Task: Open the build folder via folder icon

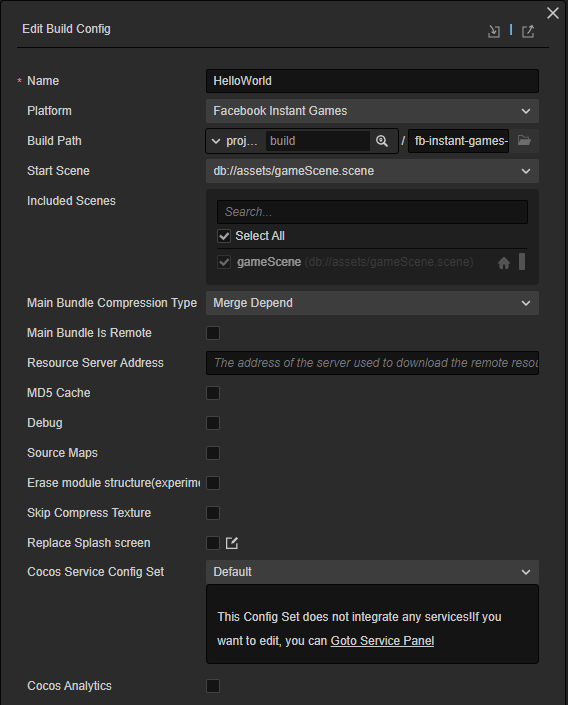Action: [524, 140]
